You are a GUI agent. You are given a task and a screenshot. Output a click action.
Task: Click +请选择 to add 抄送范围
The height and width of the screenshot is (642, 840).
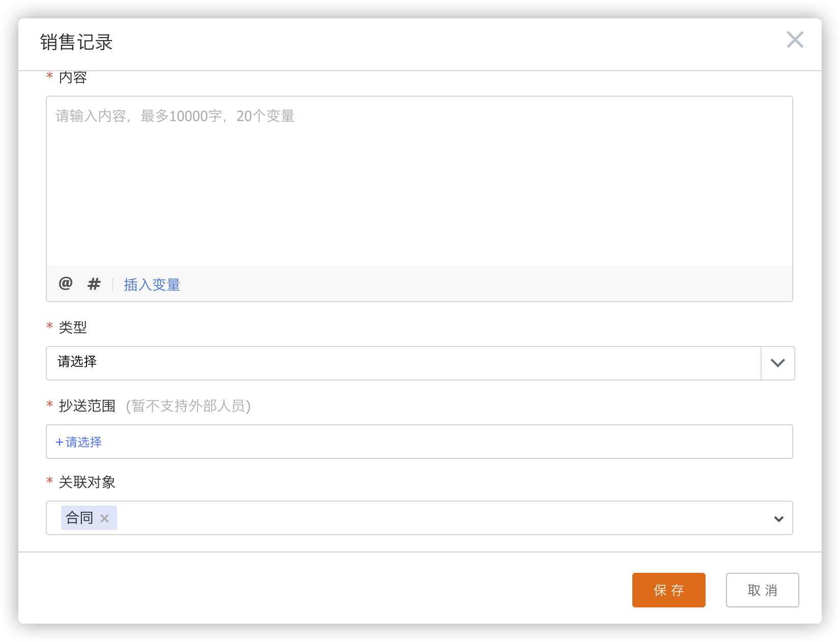click(x=79, y=442)
